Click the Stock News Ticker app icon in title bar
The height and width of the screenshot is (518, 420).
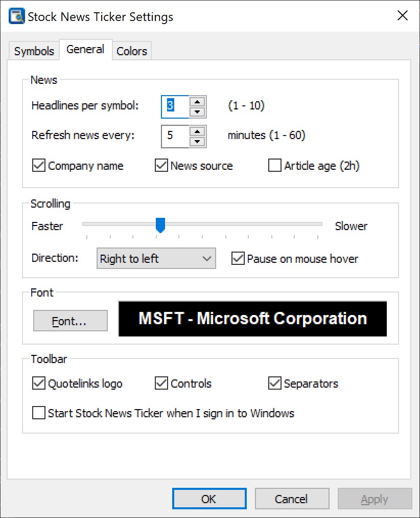(x=16, y=16)
